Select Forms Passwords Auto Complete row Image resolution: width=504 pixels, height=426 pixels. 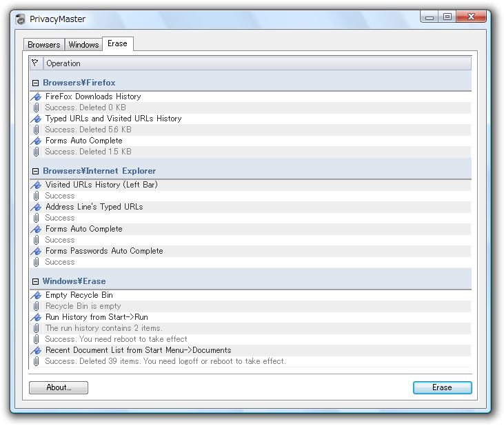click(x=251, y=251)
